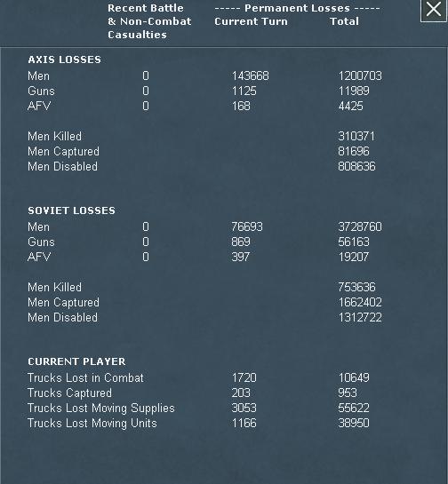This screenshot has height=484, width=448.
Task: Click Axis AFV total 4425
Action: pos(351,107)
